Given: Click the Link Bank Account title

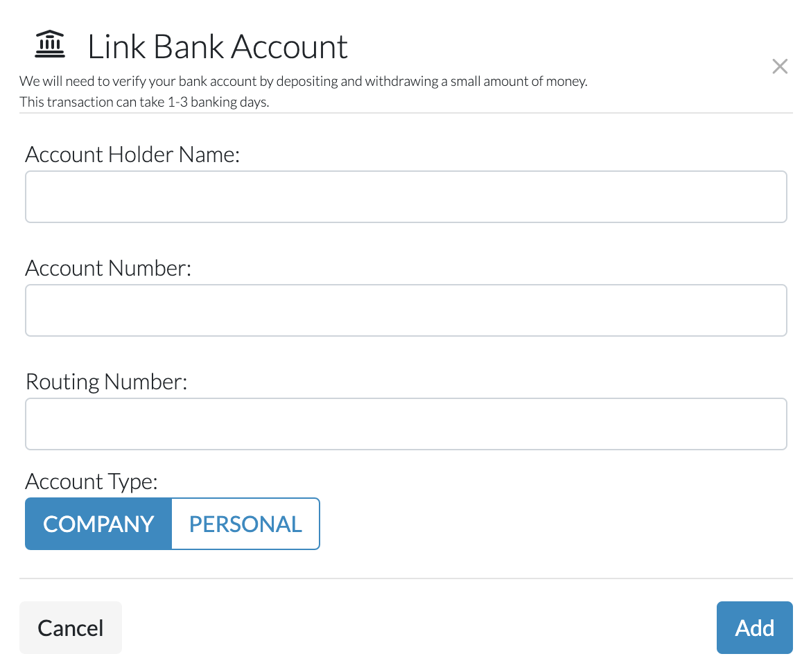Looking at the screenshot, I should pyautogui.click(x=217, y=46).
